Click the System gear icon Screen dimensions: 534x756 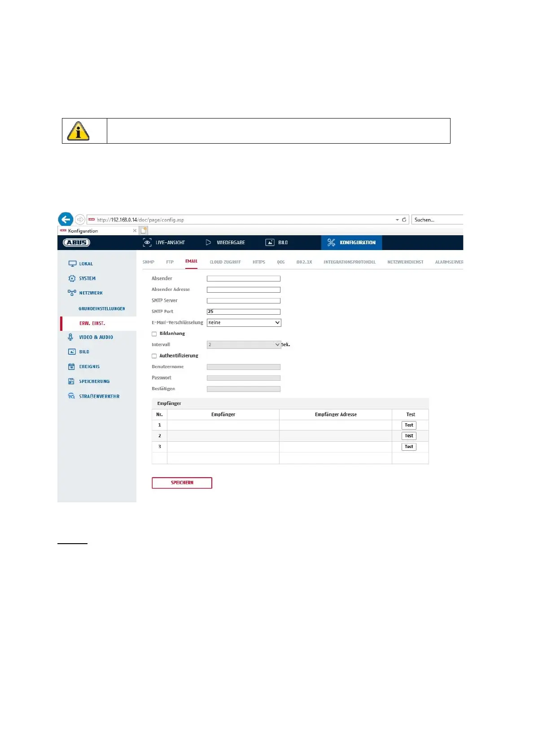coord(72,278)
